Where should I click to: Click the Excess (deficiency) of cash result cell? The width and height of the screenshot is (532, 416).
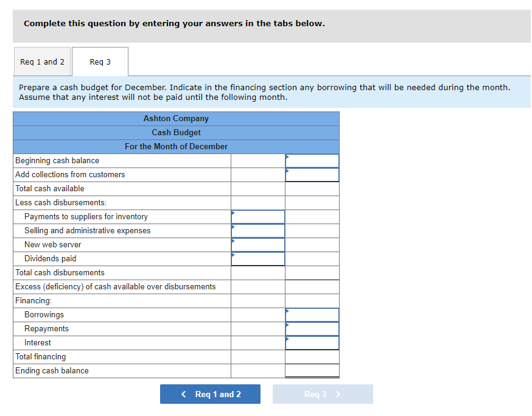point(312,287)
